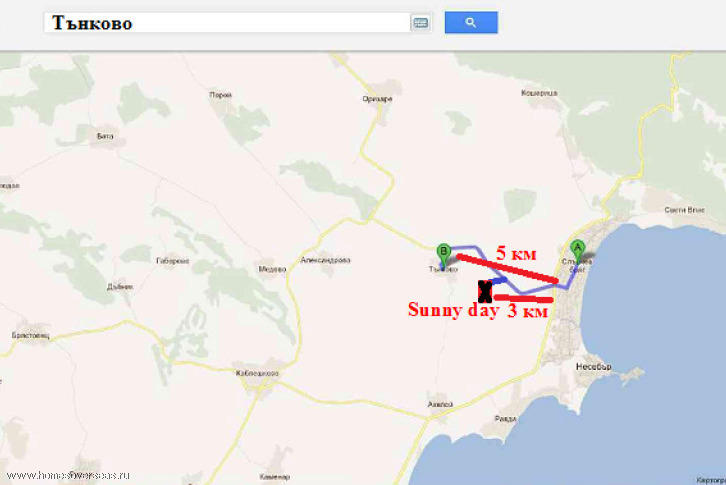Click the red Sunny day text
The height and width of the screenshot is (485, 726).
pos(451,310)
